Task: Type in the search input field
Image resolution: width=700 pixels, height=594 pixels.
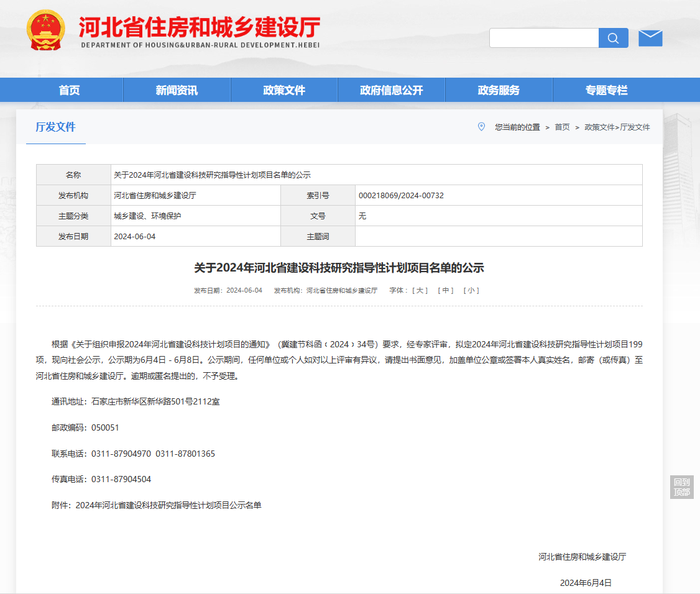Action: (544, 39)
